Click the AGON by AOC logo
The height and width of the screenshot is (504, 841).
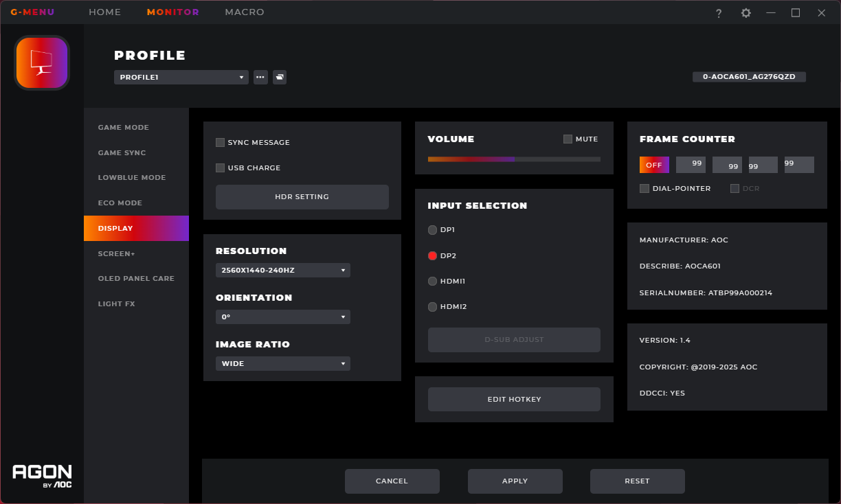click(42, 477)
